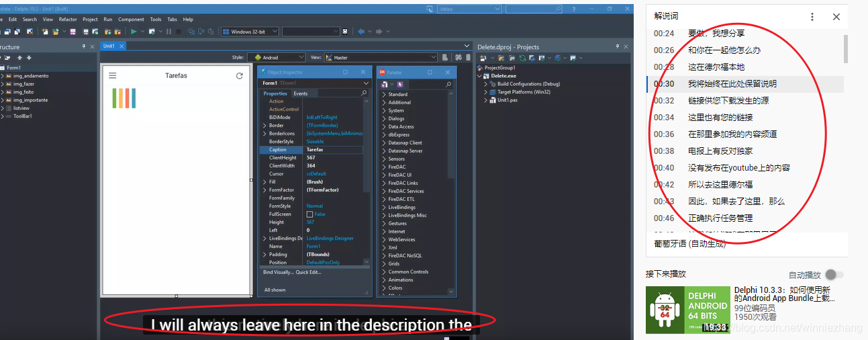Image resolution: width=868 pixels, height=340 pixels.
Task: Click the Bind Visually... link
Action: click(x=278, y=272)
